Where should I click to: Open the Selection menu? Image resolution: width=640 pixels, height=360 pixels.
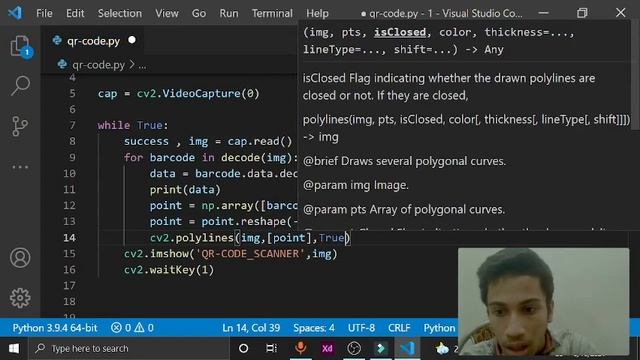120,13
